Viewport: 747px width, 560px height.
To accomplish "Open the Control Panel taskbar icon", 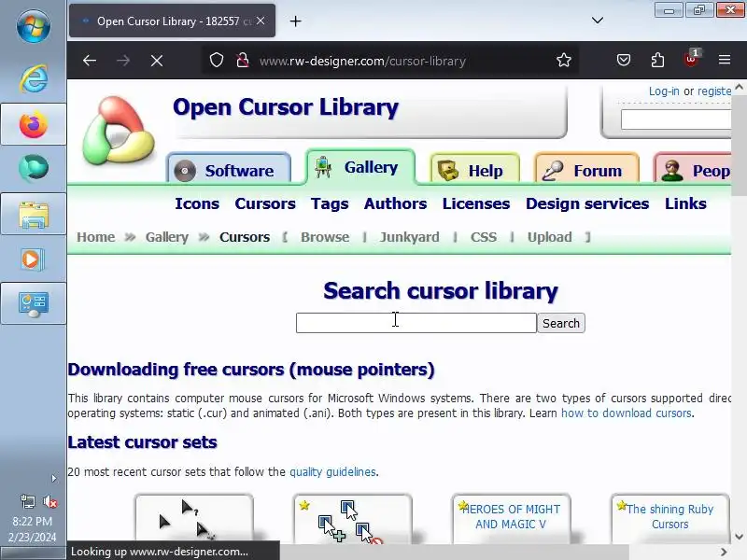I will 34,304.
